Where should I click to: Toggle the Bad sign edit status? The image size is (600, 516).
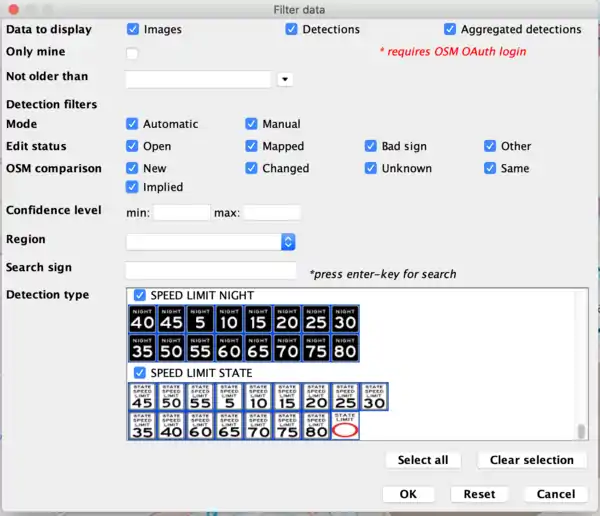tap(371, 146)
